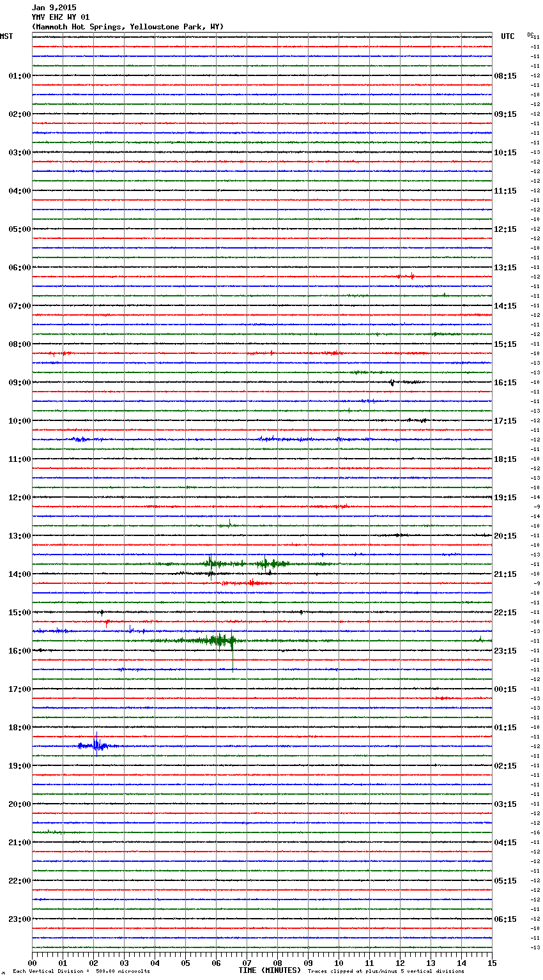Click the Mammoth Hot Springs location caption
This screenshot has width=543, height=980.
pyautogui.click(x=128, y=27)
